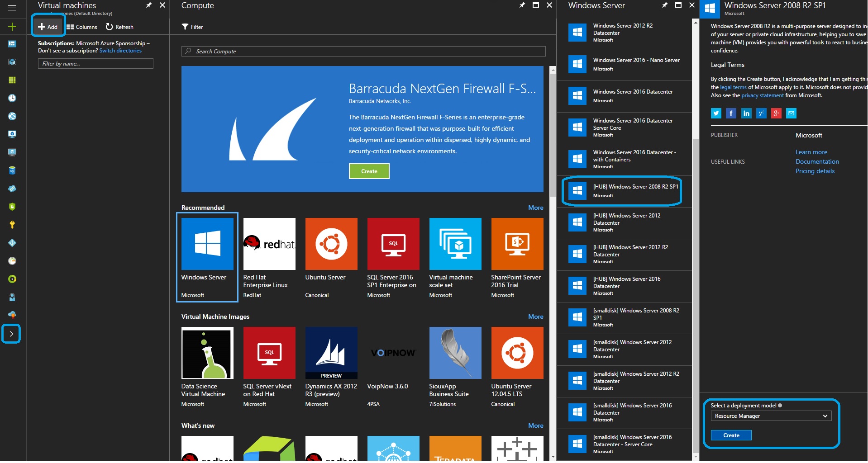This screenshot has width=868, height=463.
Task: Open SQL databases in the sidebar
Action: click(12, 170)
